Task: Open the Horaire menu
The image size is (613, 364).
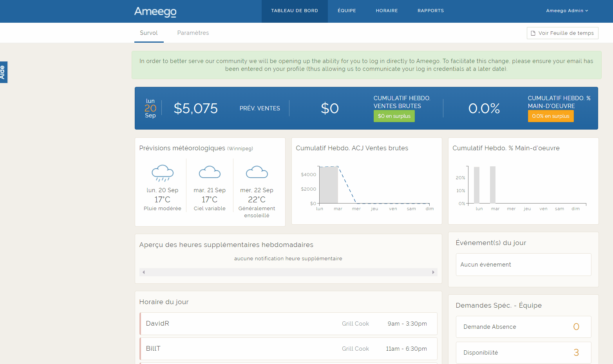Action: (387, 11)
